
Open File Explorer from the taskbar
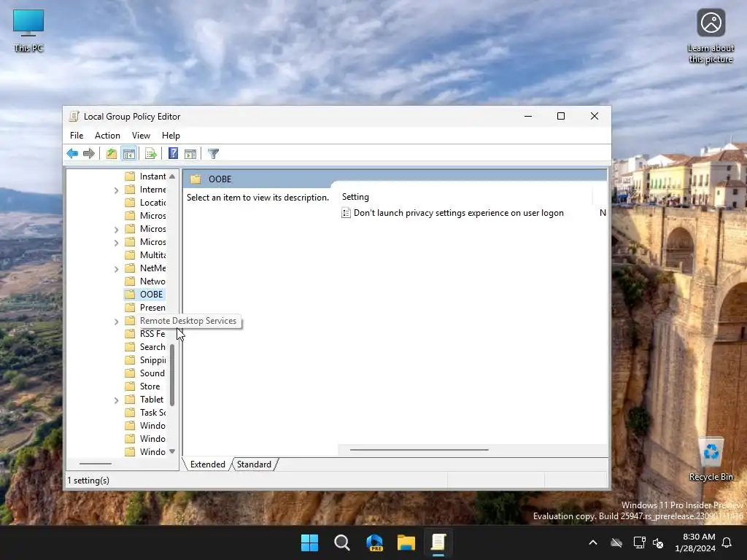(x=406, y=542)
